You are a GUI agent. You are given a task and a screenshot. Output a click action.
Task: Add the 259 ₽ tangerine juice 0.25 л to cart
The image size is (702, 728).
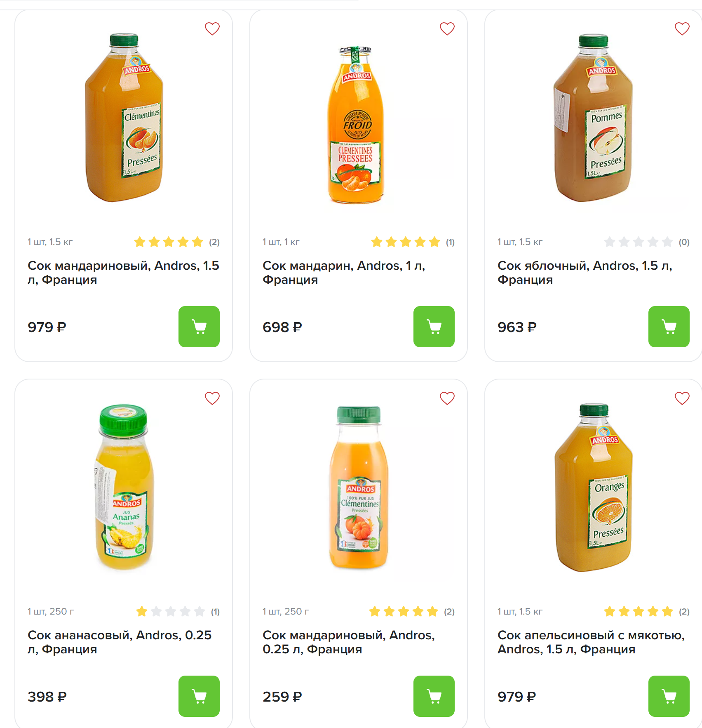click(434, 696)
